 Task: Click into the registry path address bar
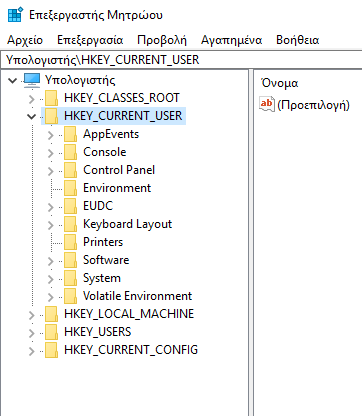tap(181, 60)
